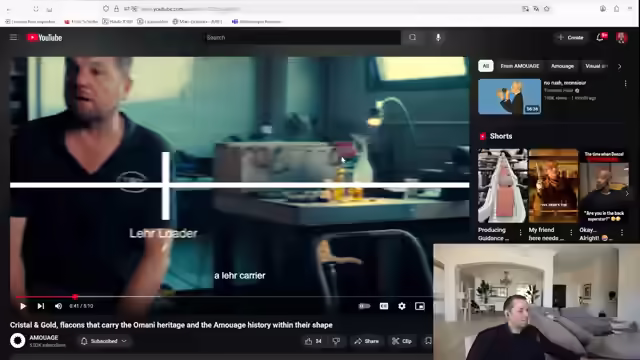This screenshot has width=640, height=360.
Task: Go back in the browser
Action: [9, 9]
